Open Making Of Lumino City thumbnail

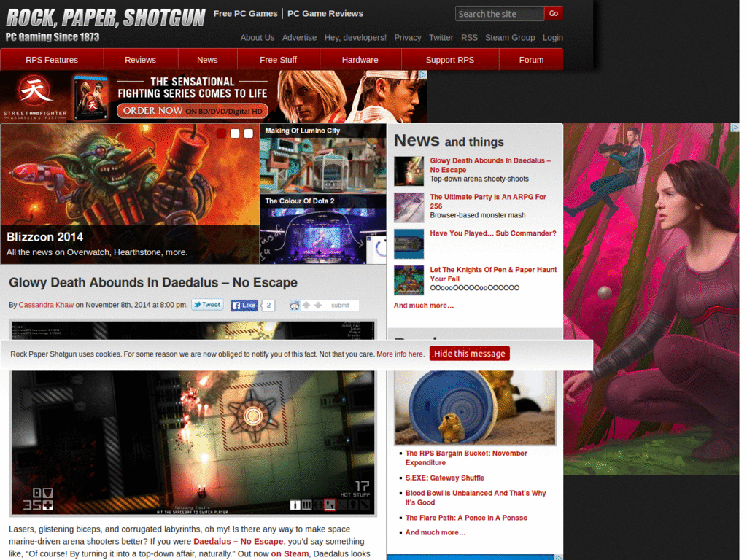pos(323,158)
